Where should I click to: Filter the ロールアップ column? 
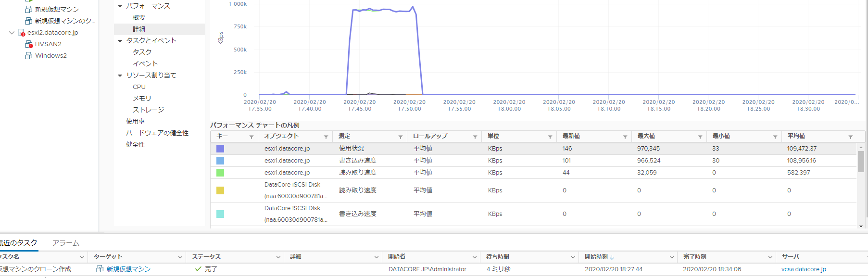coord(475,137)
